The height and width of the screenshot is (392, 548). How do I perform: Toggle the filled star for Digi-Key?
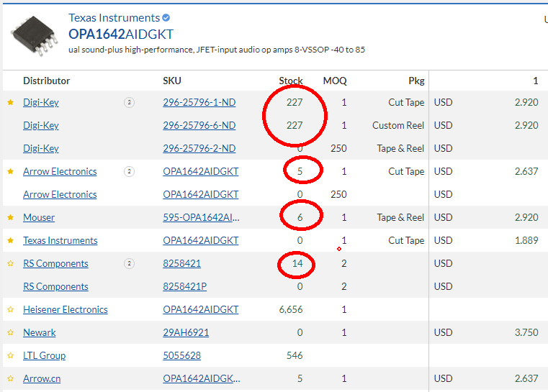pos(11,102)
